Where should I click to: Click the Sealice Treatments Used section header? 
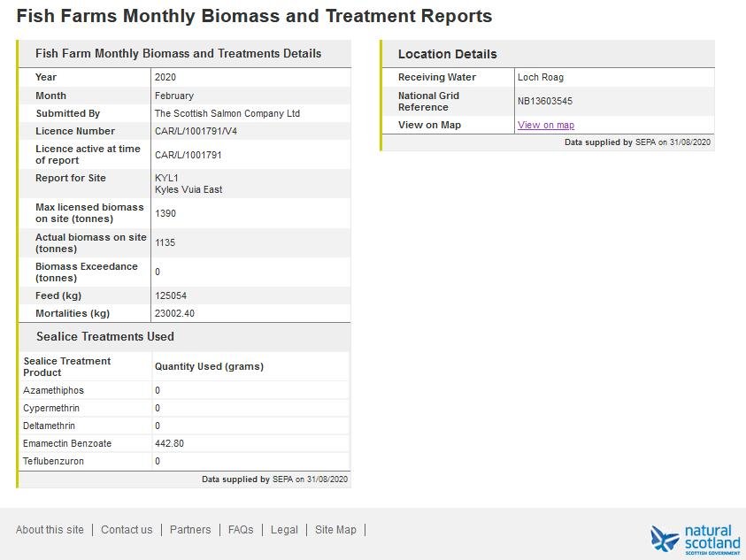pyautogui.click(x=105, y=336)
